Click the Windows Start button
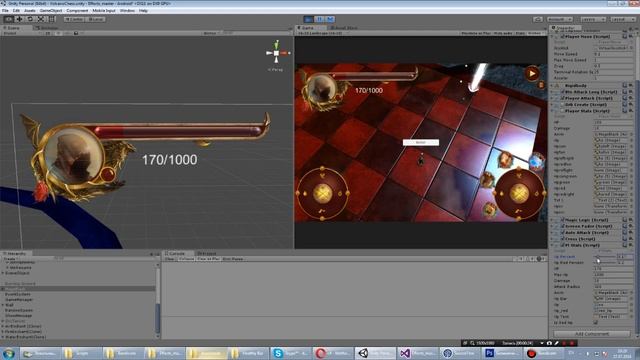Image resolution: width=640 pixels, height=360 pixels. click(x=9, y=353)
